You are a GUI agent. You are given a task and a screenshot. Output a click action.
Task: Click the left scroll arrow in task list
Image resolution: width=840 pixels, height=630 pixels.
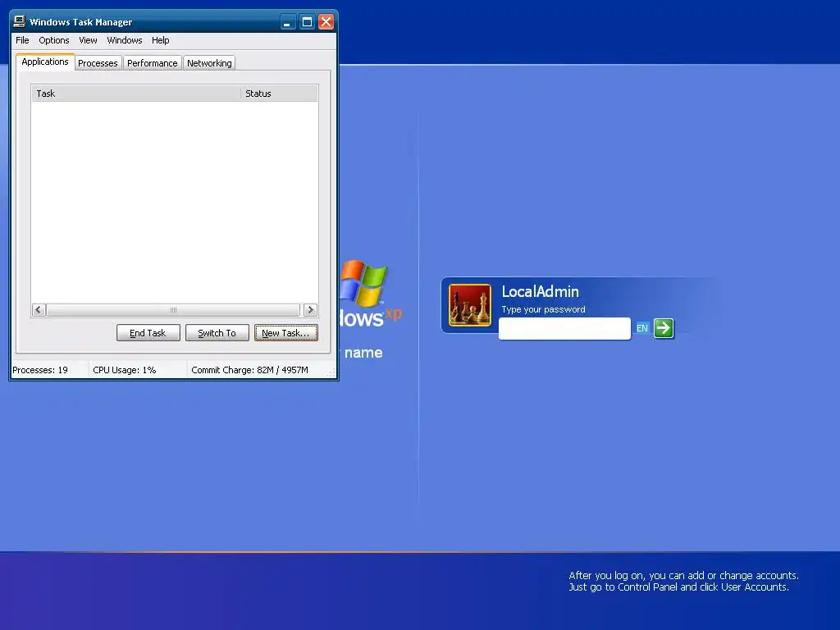(x=39, y=309)
